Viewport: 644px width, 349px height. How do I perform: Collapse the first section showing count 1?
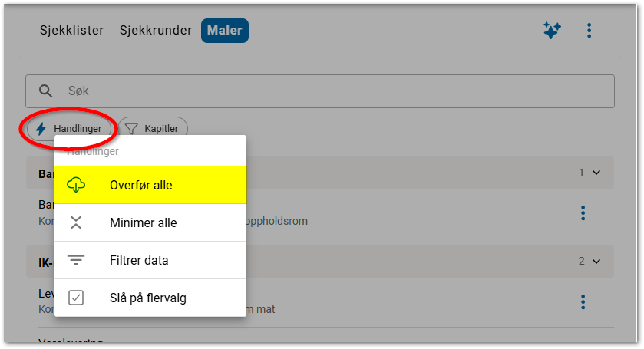597,173
